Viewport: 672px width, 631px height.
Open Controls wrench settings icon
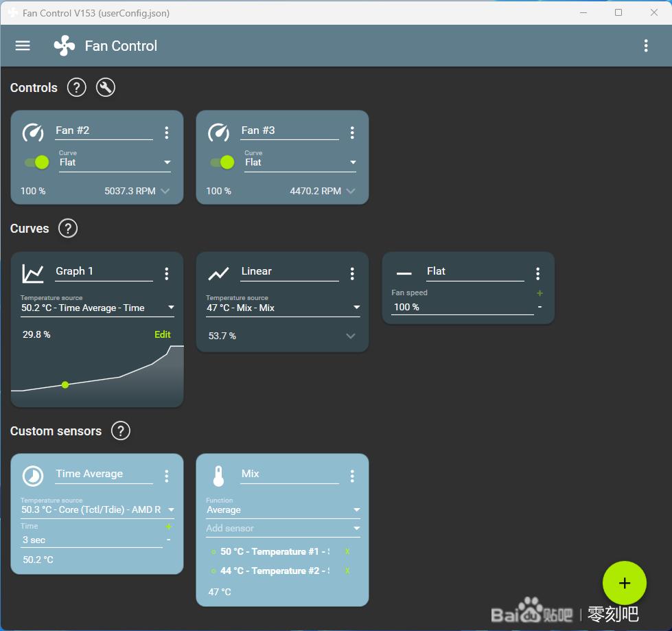pos(106,87)
